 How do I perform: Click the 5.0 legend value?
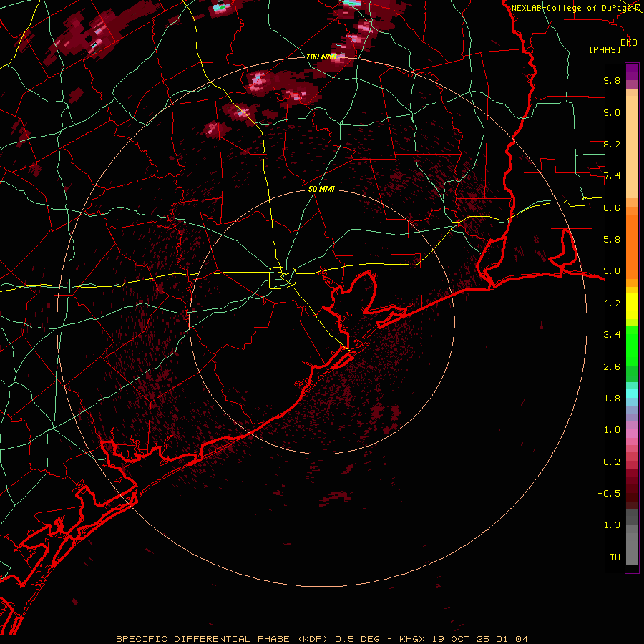612,271
